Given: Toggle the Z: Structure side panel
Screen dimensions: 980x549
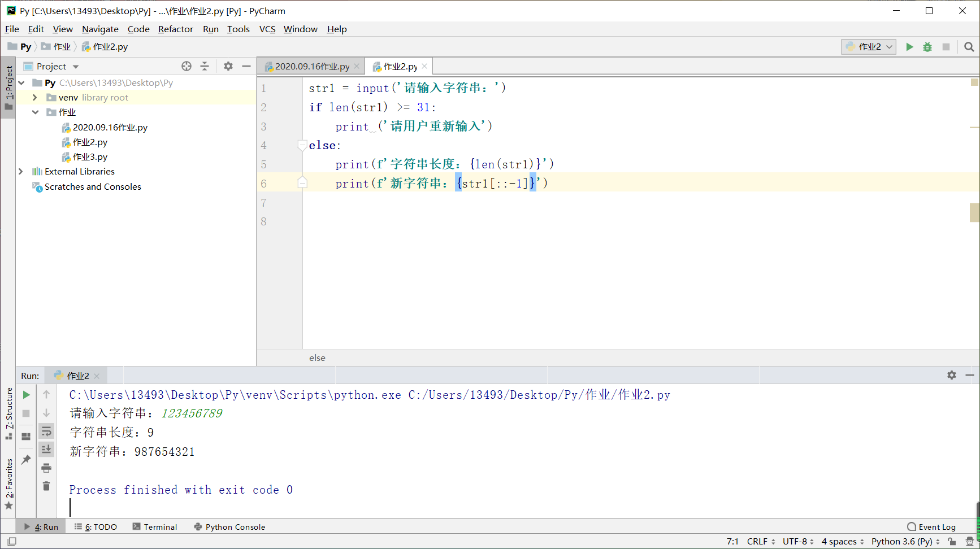Looking at the screenshot, I should click(8, 413).
